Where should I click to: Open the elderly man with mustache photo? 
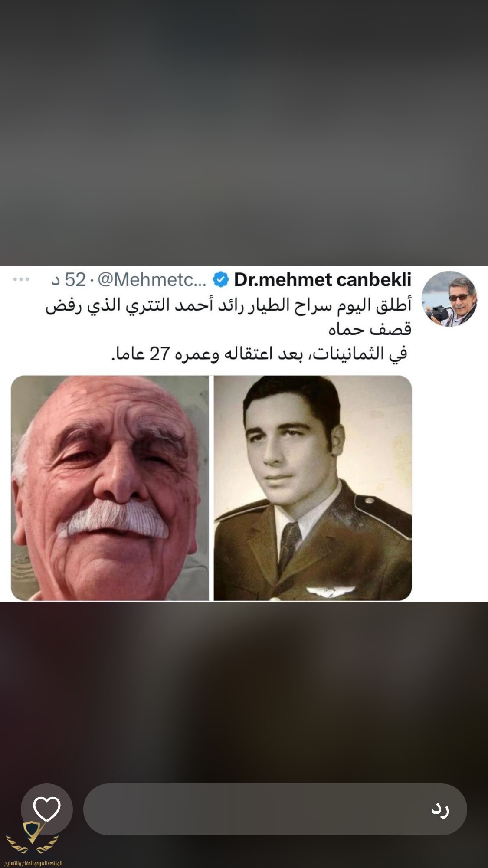coord(110,488)
